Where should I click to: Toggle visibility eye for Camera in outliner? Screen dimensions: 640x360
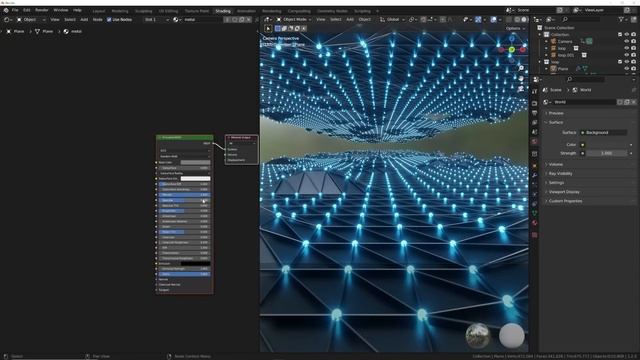click(627, 41)
